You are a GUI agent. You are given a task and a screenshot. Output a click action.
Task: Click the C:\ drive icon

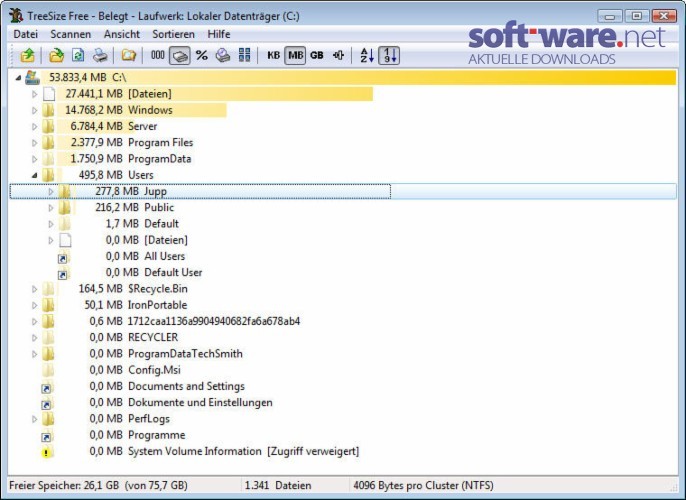pos(32,77)
